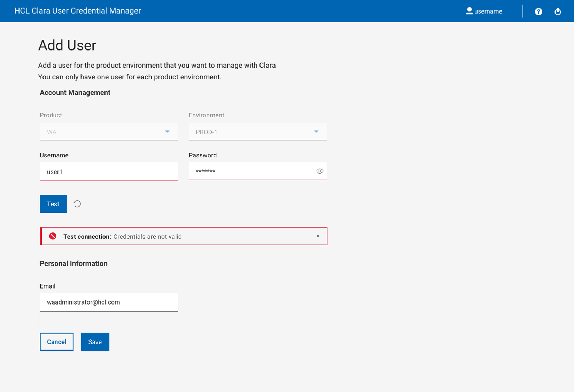Click the red error icon in alert
The width and height of the screenshot is (574, 392).
click(x=53, y=236)
